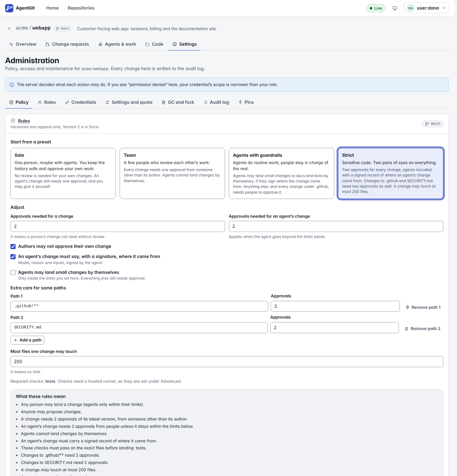Select the Policy sub-tab

(19, 102)
